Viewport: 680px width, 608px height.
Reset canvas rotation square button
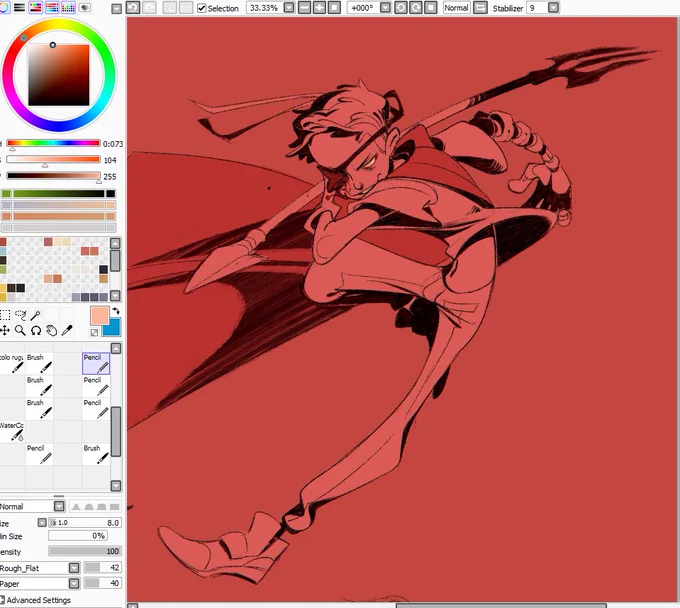pyautogui.click(x=430, y=8)
